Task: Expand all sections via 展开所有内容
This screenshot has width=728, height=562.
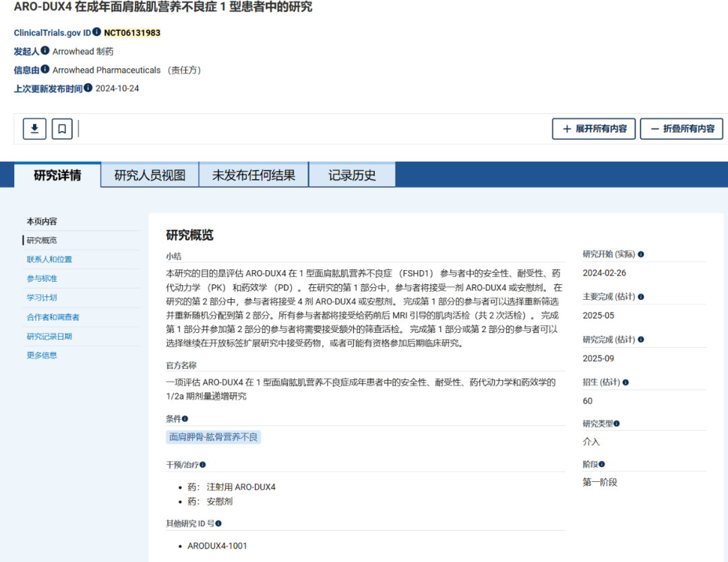Action: pos(594,129)
